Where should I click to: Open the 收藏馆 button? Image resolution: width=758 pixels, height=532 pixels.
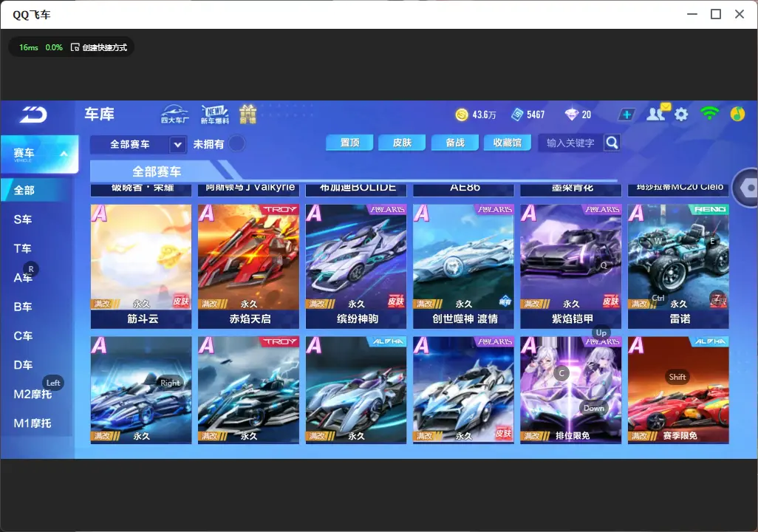pyautogui.click(x=507, y=143)
